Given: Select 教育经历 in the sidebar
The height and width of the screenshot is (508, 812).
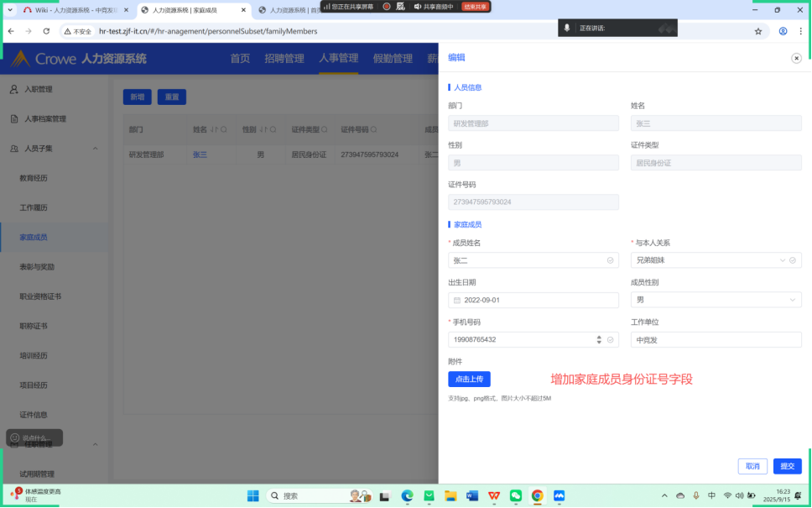Looking at the screenshot, I should (x=34, y=178).
